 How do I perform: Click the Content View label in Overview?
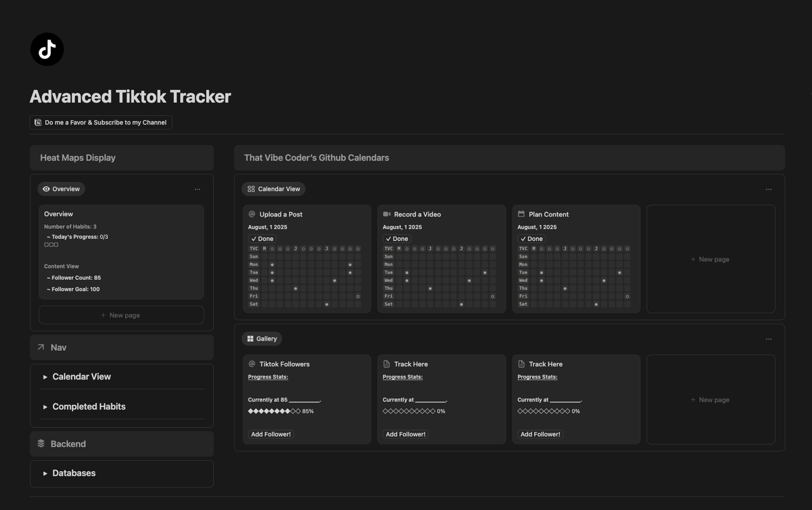[x=62, y=266]
